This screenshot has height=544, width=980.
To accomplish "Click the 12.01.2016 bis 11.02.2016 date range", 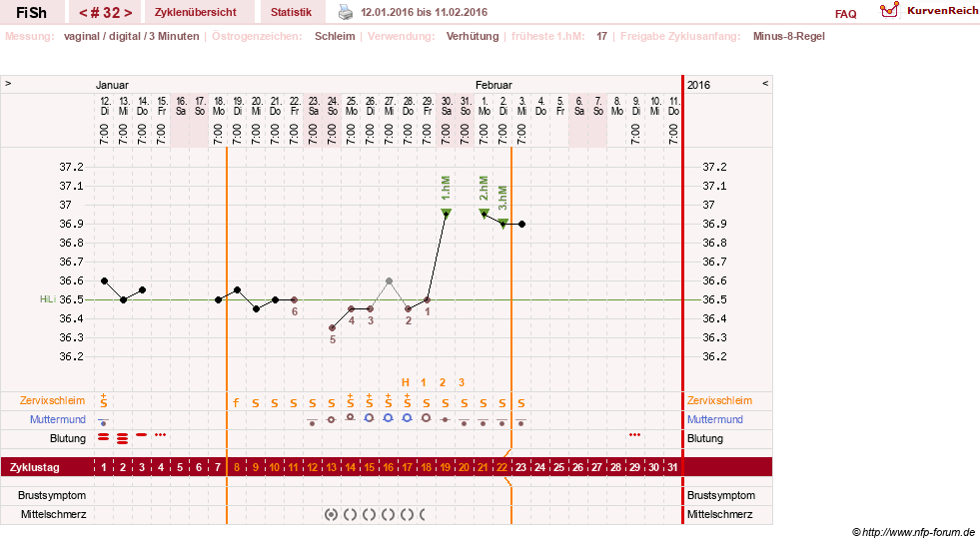I will [424, 12].
